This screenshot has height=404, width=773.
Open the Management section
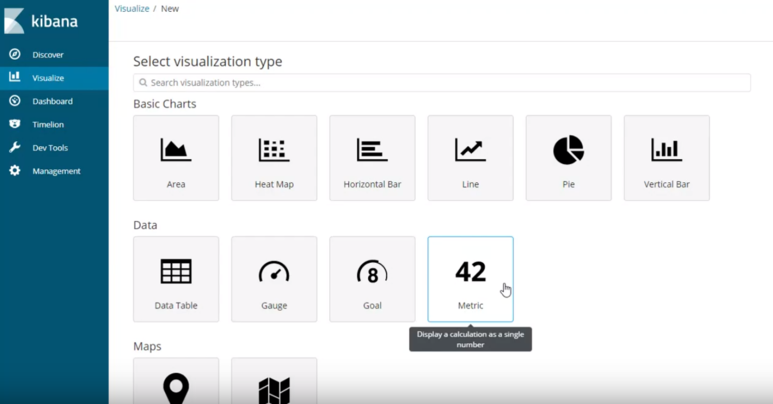[x=56, y=171]
